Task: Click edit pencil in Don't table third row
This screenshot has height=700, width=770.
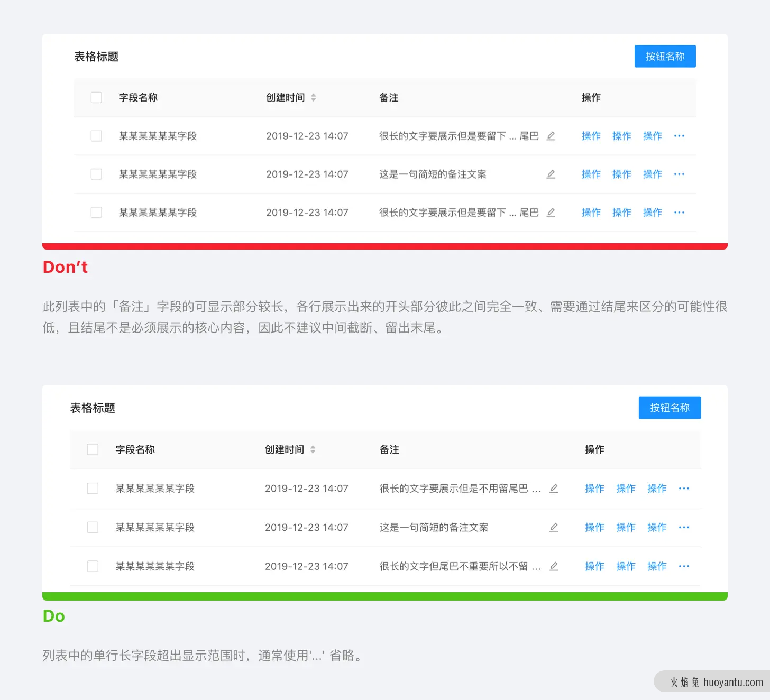Action: click(x=551, y=213)
